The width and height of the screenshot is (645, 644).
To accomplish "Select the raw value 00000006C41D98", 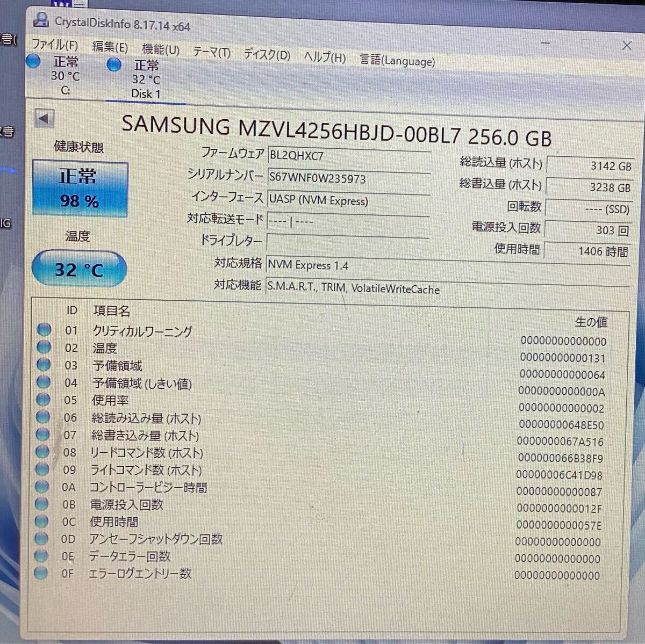I will point(560,475).
